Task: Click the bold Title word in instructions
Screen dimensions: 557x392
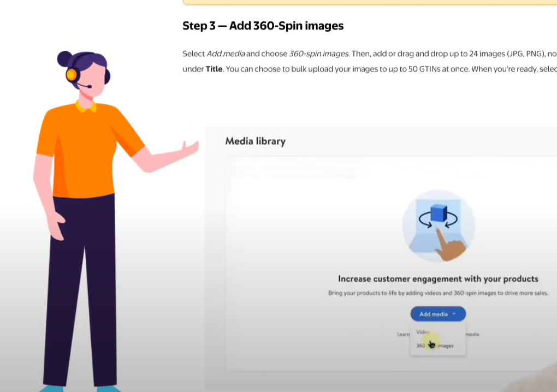Action: [214, 69]
